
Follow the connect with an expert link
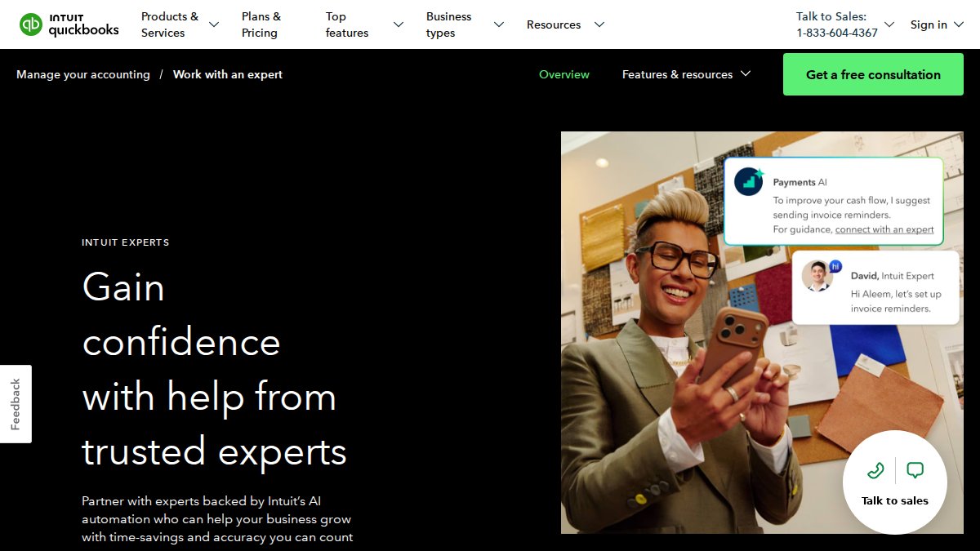coord(884,229)
